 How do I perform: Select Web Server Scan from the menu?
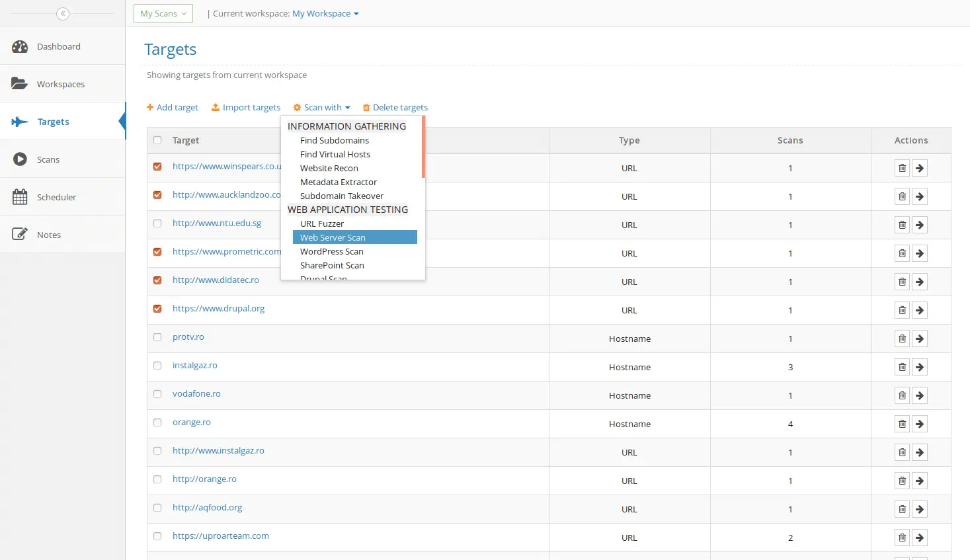(332, 237)
